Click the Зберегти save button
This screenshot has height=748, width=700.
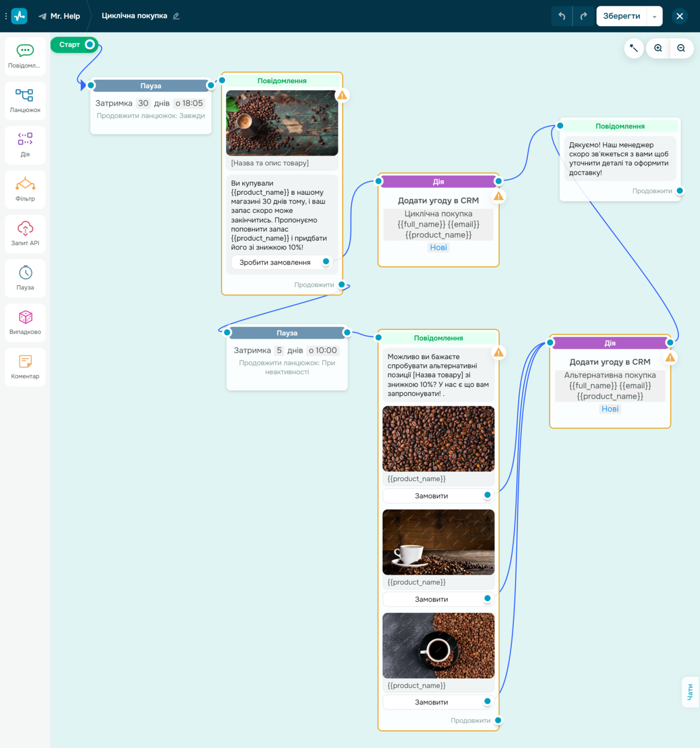[621, 16]
